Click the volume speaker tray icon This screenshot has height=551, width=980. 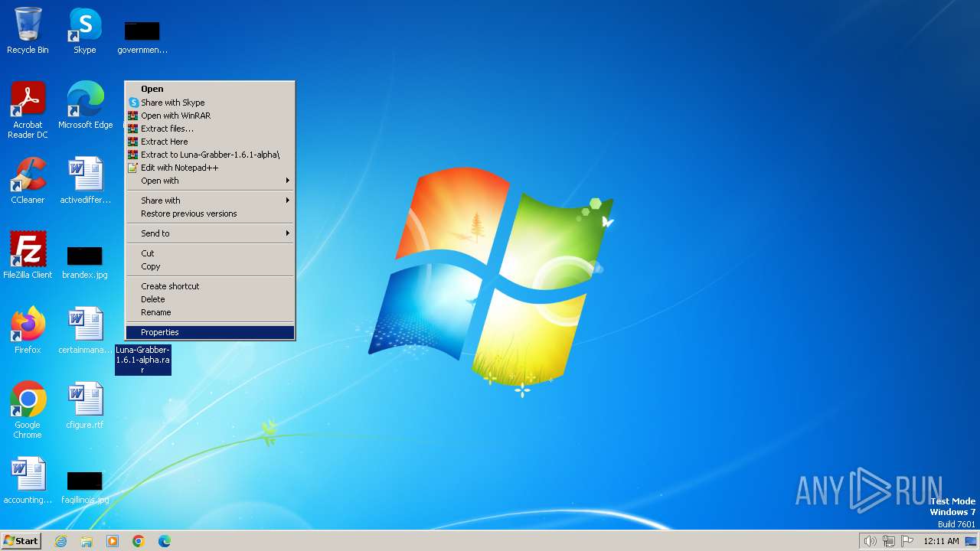coord(870,541)
